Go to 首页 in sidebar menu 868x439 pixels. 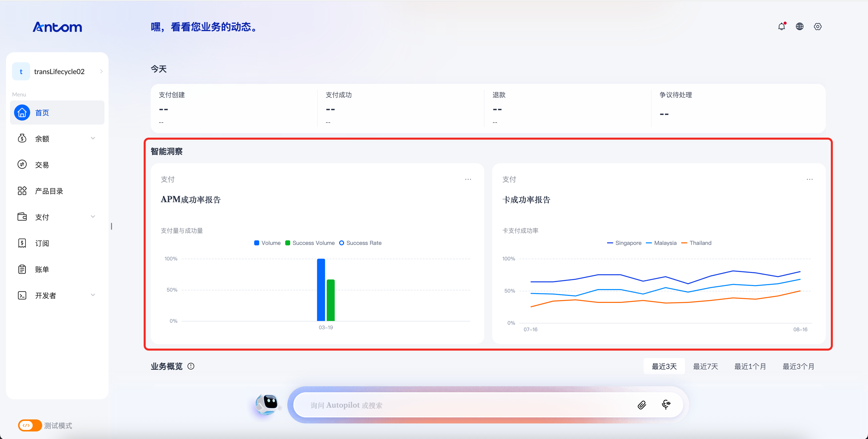point(57,113)
